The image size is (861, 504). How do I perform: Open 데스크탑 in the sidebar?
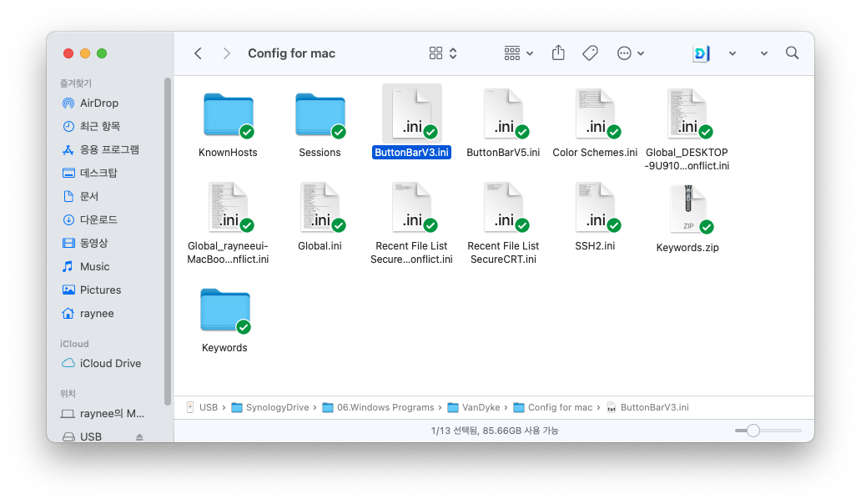(x=89, y=173)
